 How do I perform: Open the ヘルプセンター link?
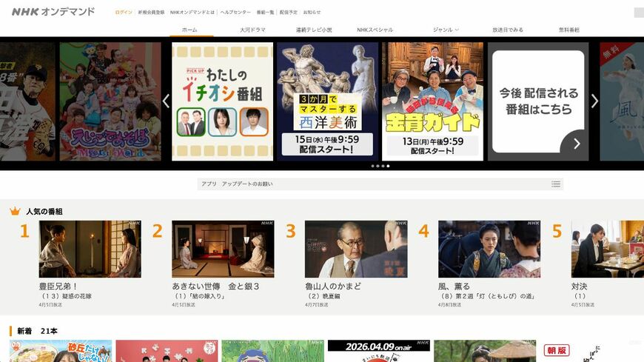(x=235, y=13)
